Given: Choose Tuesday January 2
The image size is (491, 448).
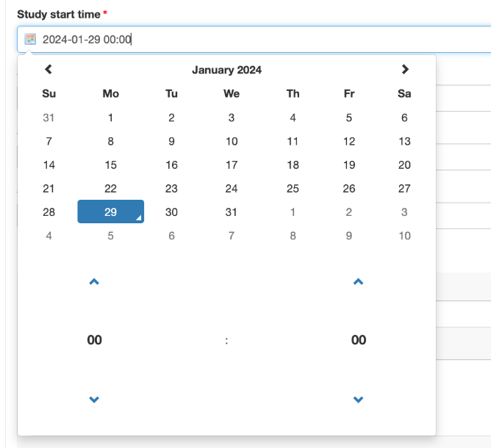Looking at the screenshot, I should pos(171,118).
